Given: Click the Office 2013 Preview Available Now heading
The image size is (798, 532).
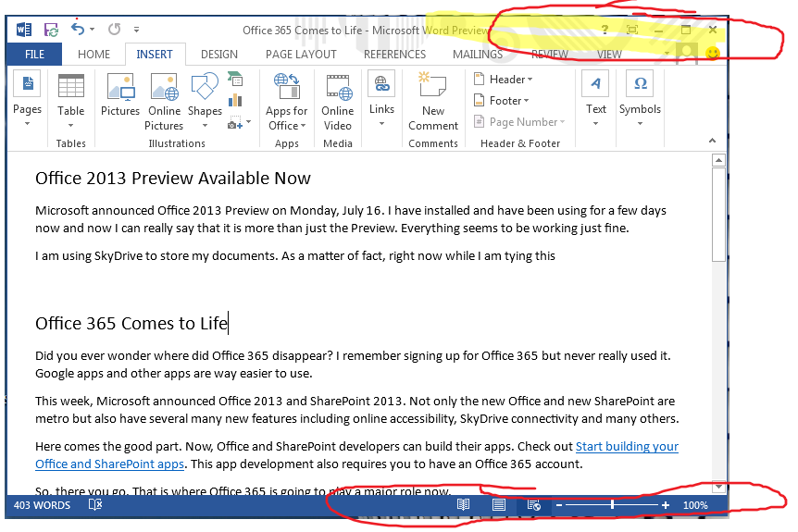Looking at the screenshot, I should pos(173,179).
